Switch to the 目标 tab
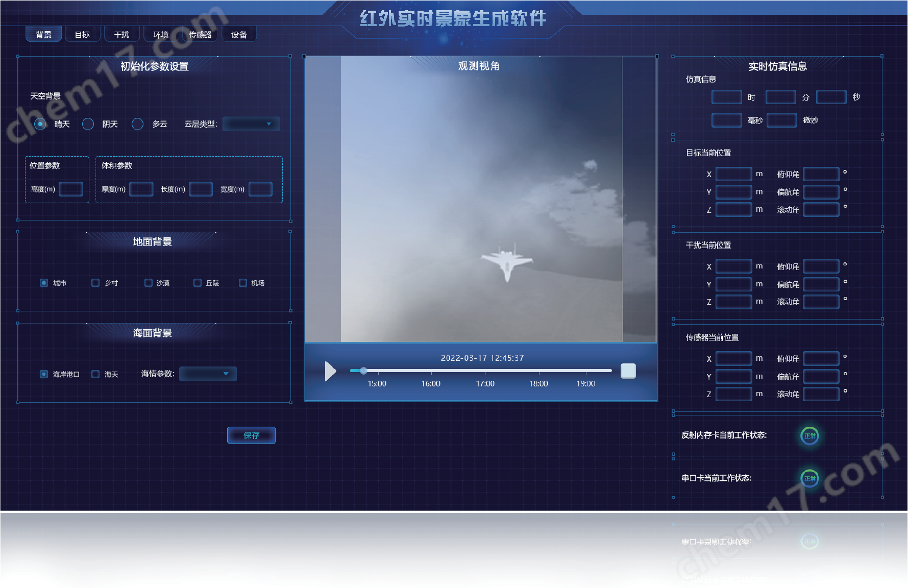Screen dimensions: 908x588 coord(82,35)
